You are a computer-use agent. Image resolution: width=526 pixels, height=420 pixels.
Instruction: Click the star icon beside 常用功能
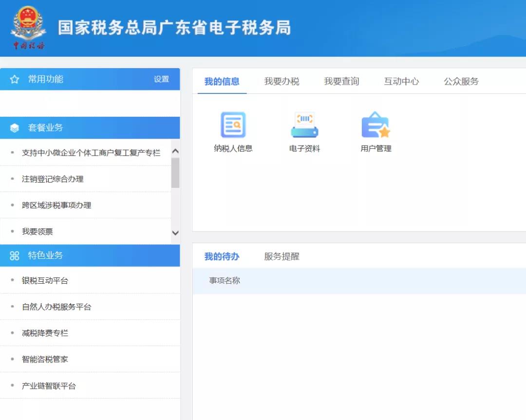pos(15,79)
